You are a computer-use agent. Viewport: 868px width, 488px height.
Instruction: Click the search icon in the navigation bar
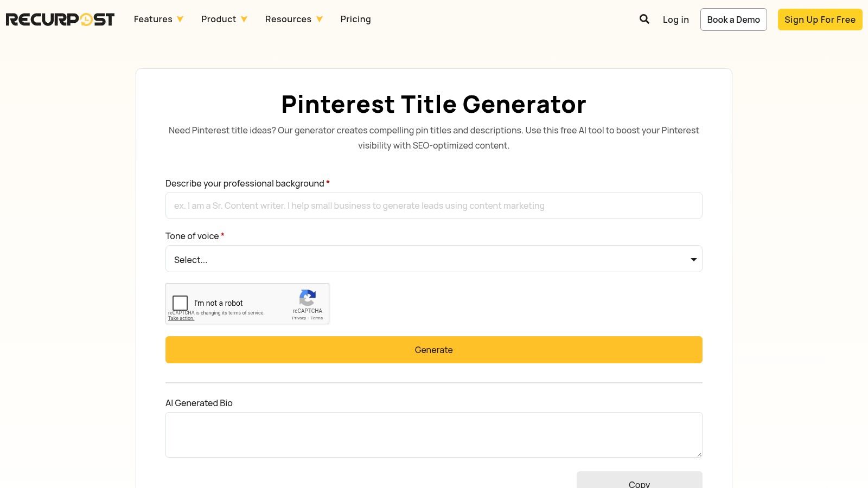click(x=644, y=19)
